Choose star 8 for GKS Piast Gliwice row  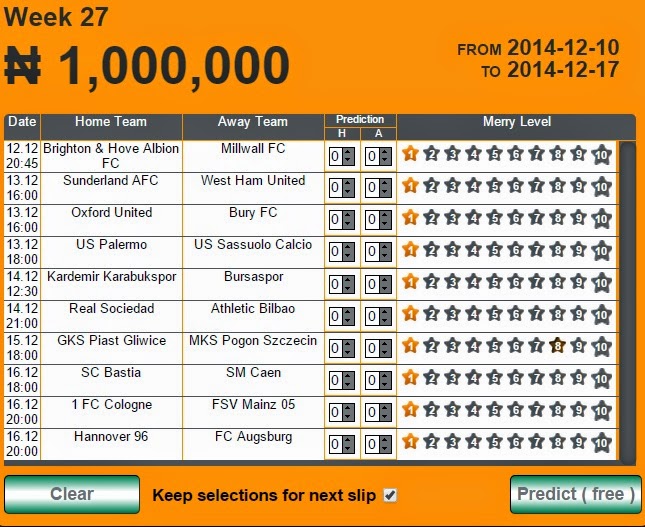(x=557, y=346)
